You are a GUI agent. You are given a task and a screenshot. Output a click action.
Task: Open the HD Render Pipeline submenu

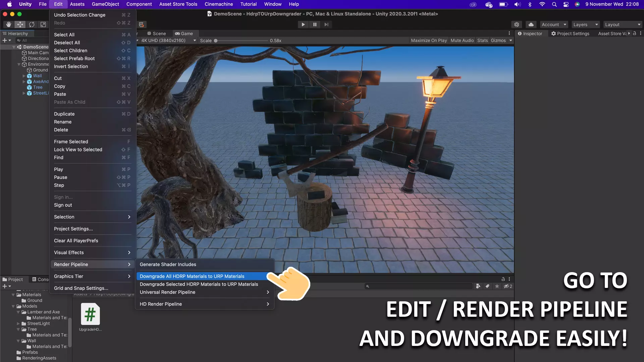[204, 304]
